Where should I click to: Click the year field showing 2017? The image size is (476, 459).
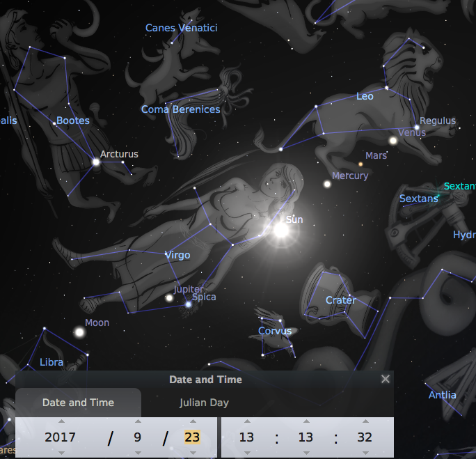tap(61, 437)
